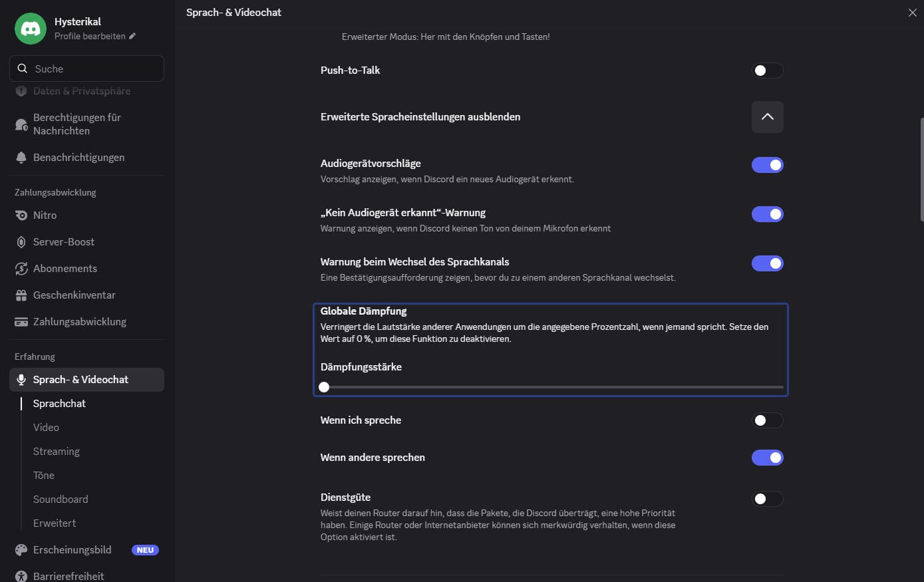Turn on the Dienstgüte toggle
Viewport: 924px width, 582px height.
coord(768,499)
